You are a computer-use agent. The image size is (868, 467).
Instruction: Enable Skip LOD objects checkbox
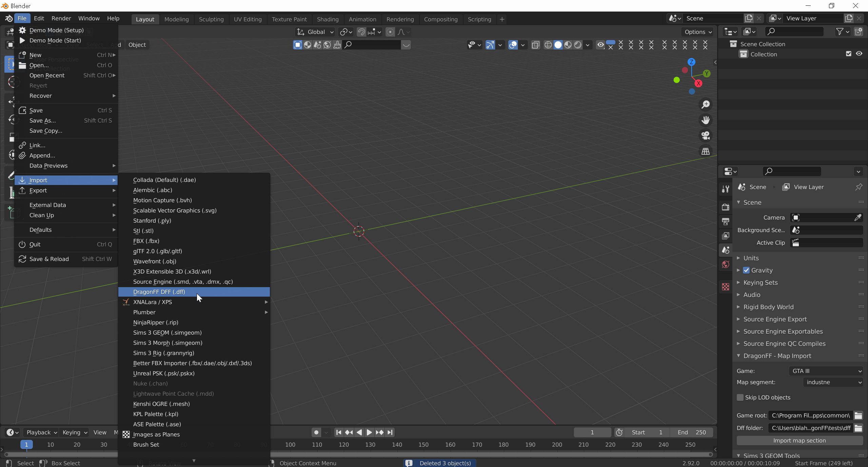[x=740, y=397]
